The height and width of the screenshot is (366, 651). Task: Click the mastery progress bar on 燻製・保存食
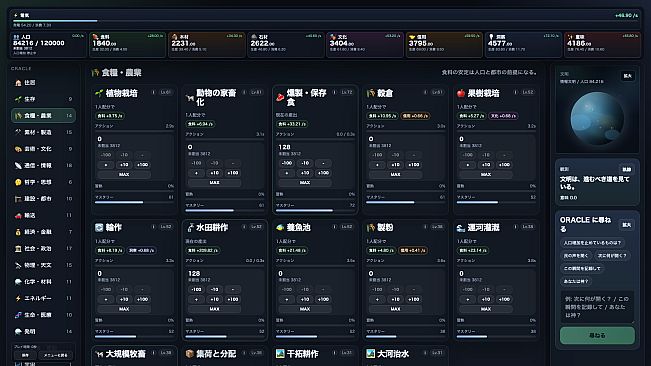(316, 210)
